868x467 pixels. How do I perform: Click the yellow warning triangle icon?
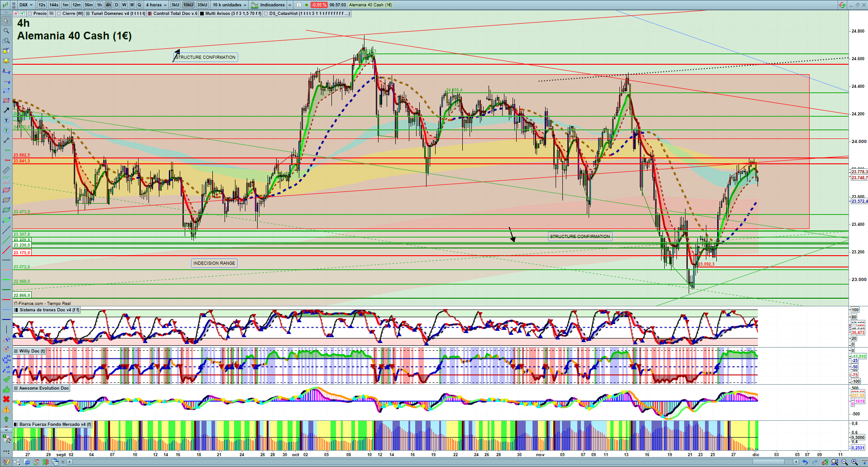tap(6, 409)
